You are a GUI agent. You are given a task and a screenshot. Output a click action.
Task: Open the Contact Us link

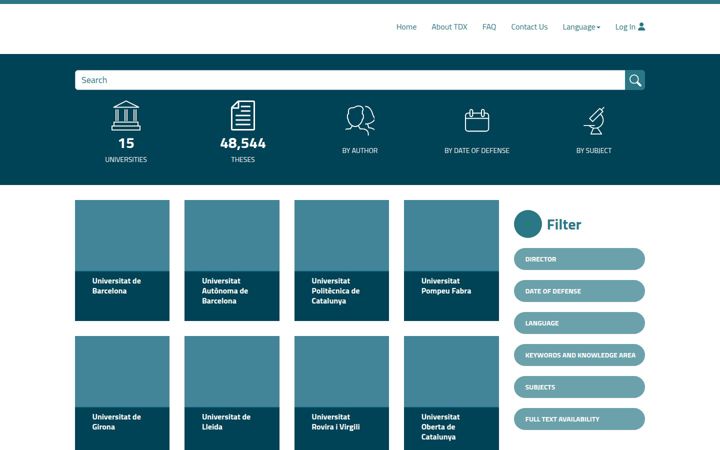(529, 27)
